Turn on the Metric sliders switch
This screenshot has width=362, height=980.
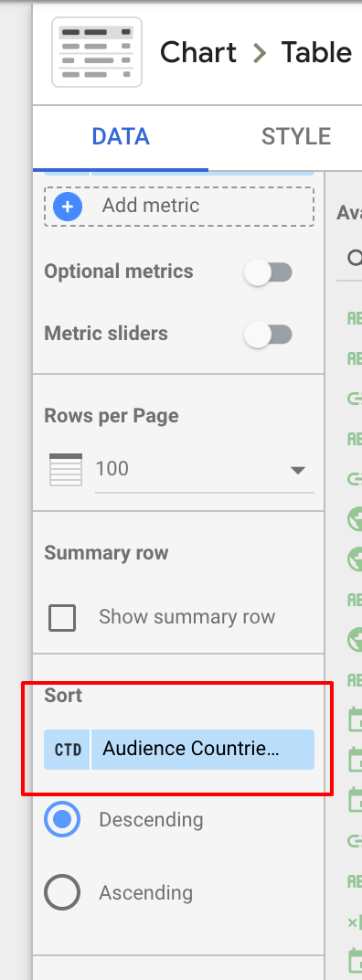click(x=268, y=334)
